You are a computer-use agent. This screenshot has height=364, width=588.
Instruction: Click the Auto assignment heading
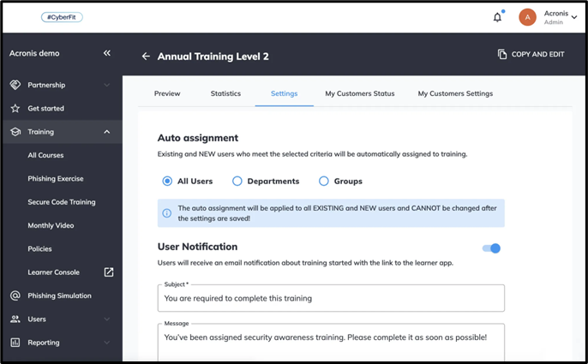(198, 138)
